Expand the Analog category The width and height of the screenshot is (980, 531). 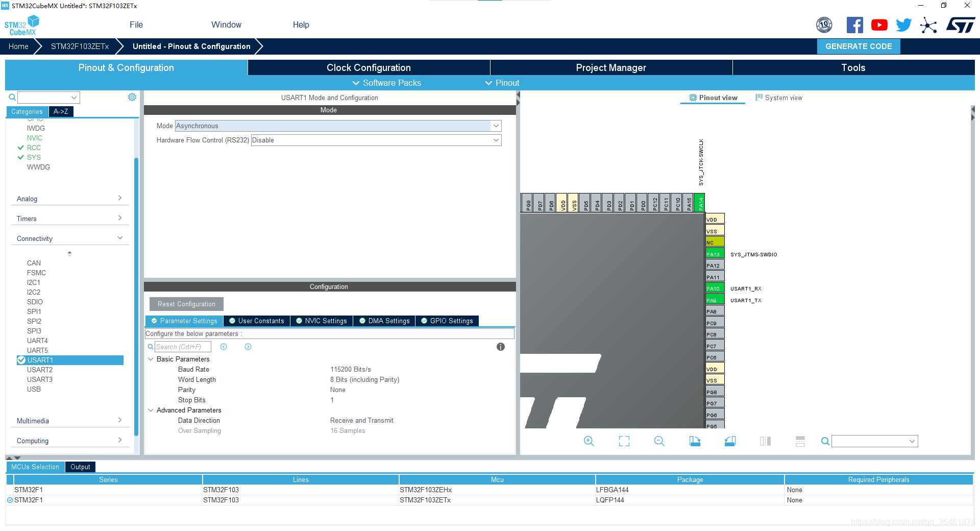(x=70, y=199)
